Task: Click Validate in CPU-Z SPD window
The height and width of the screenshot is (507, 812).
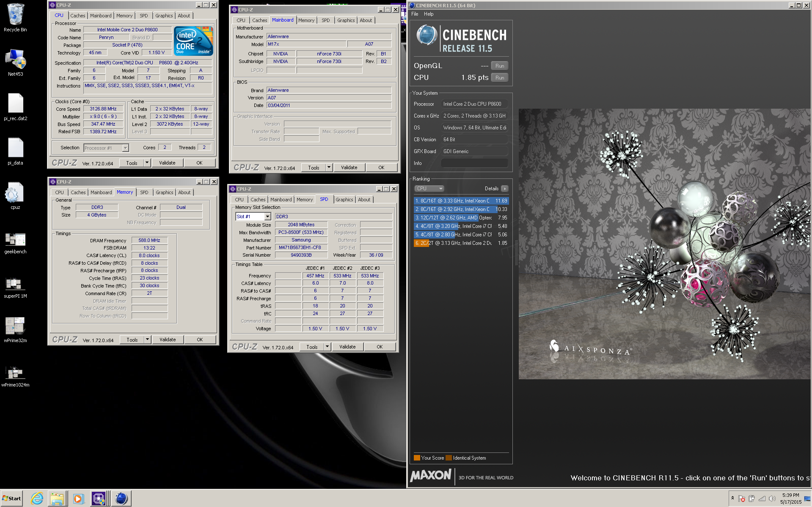Action: 347,347
